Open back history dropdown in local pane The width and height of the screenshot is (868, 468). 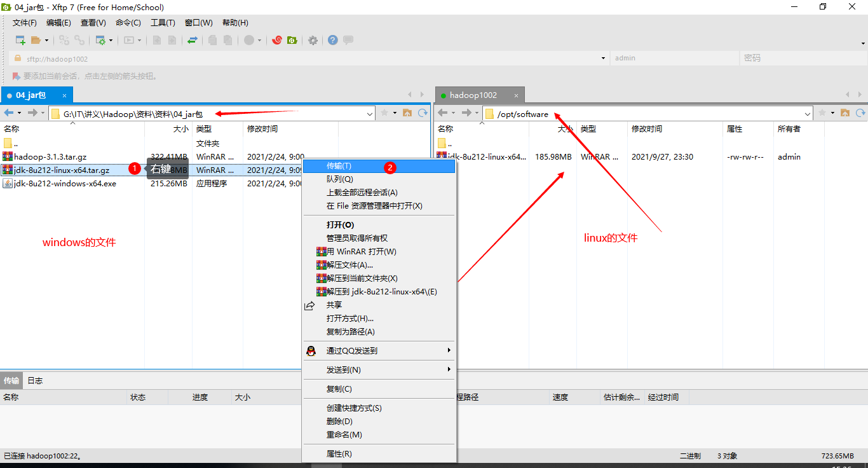coord(19,113)
